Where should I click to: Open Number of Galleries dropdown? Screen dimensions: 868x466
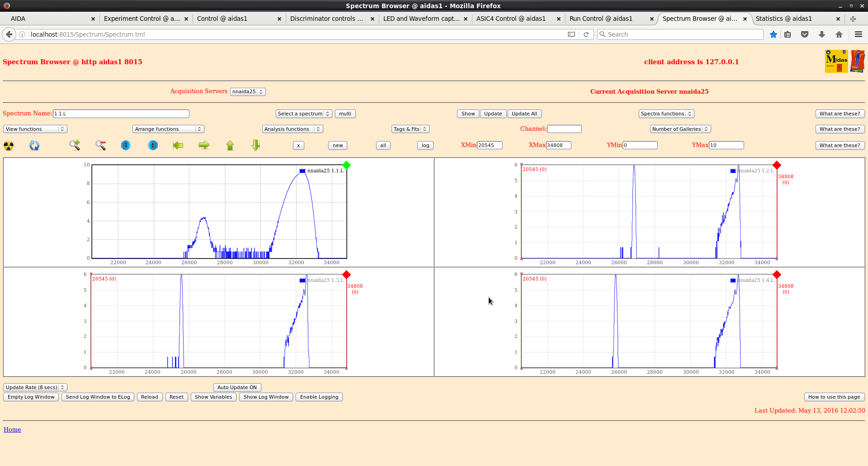click(680, 129)
